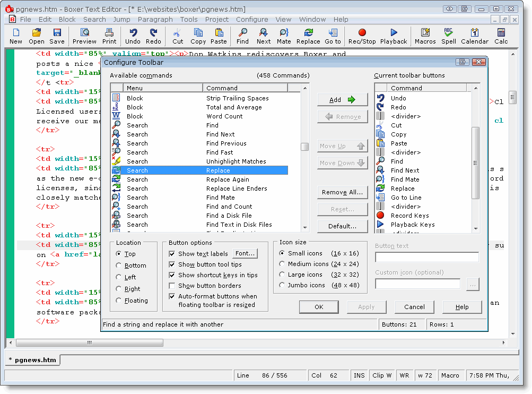532x394 pixels.
Task: Open the Paragraph menu
Action: 155,19
